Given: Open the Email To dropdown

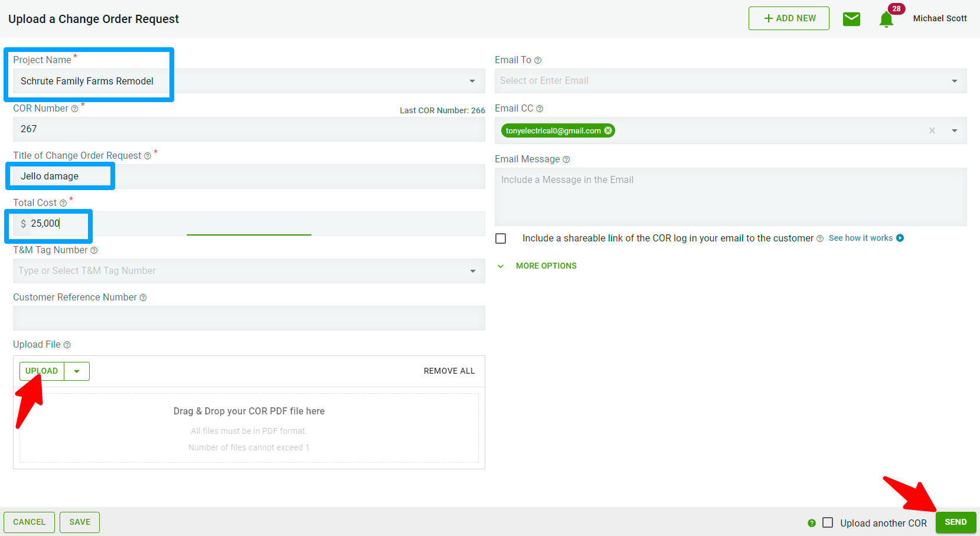Looking at the screenshot, I should click(x=954, y=81).
